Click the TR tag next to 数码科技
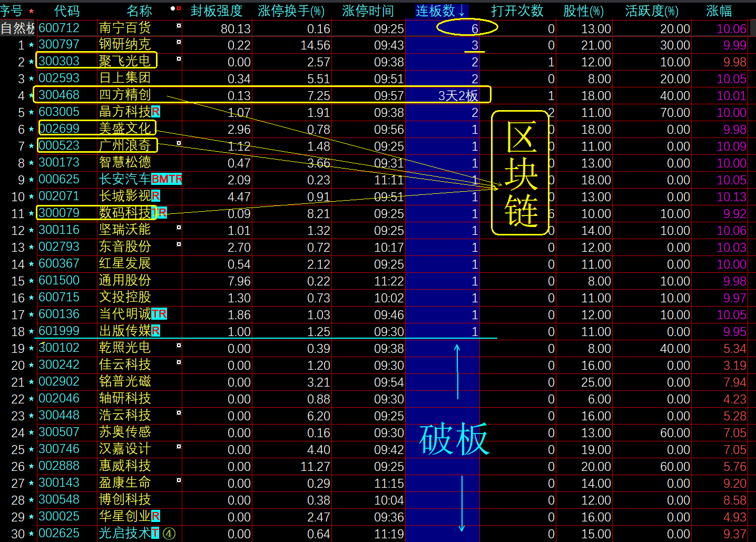Viewport: 756px width, 542px height. pos(159,213)
